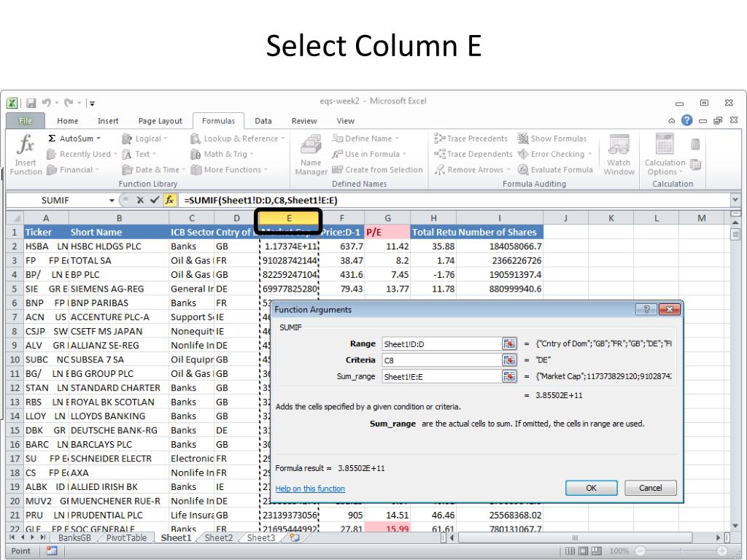This screenshot has height=560, width=747.
Task: Open Customize Quick Access Toolbar dropdown
Action: pyautogui.click(x=92, y=104)
